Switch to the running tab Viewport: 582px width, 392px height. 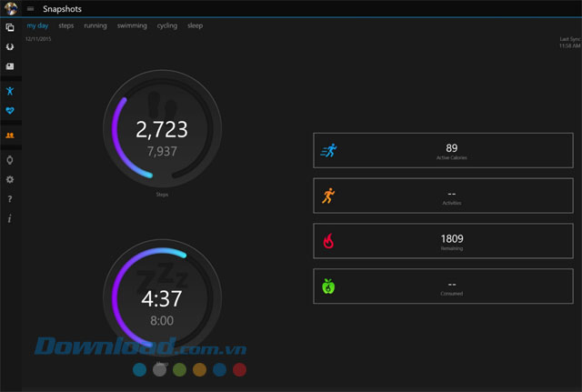pos(95,25)
